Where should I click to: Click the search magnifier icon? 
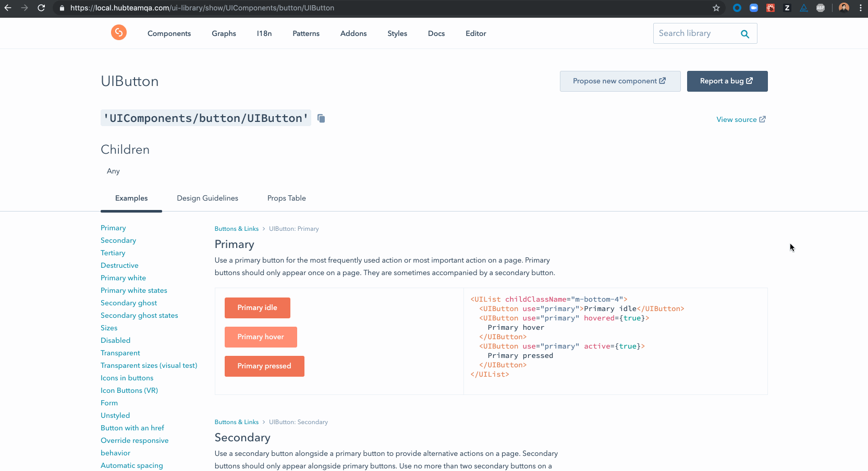(x=745, y=34)
